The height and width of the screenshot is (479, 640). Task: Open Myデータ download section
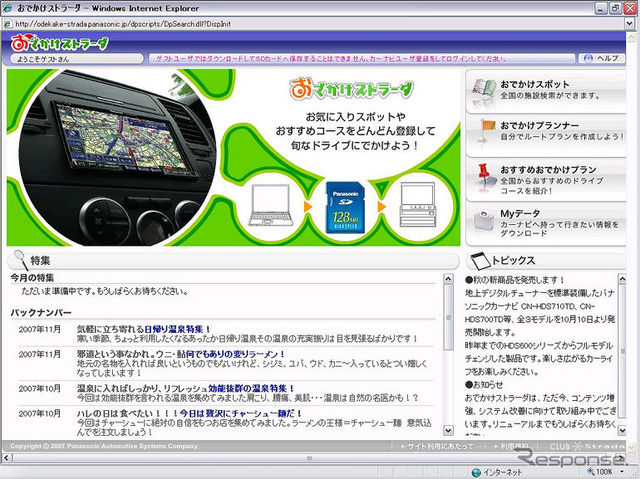[x=546, y=224]
